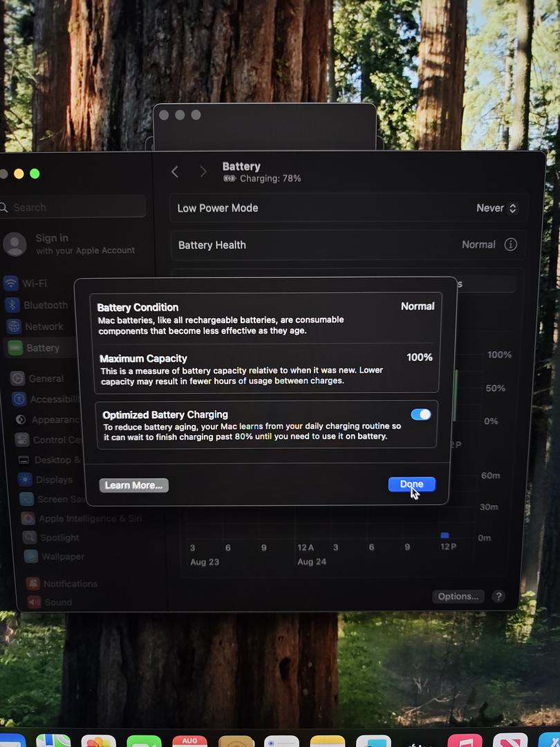Go back with the left chevron
The image size is (560, 747).
click(175, 172)
